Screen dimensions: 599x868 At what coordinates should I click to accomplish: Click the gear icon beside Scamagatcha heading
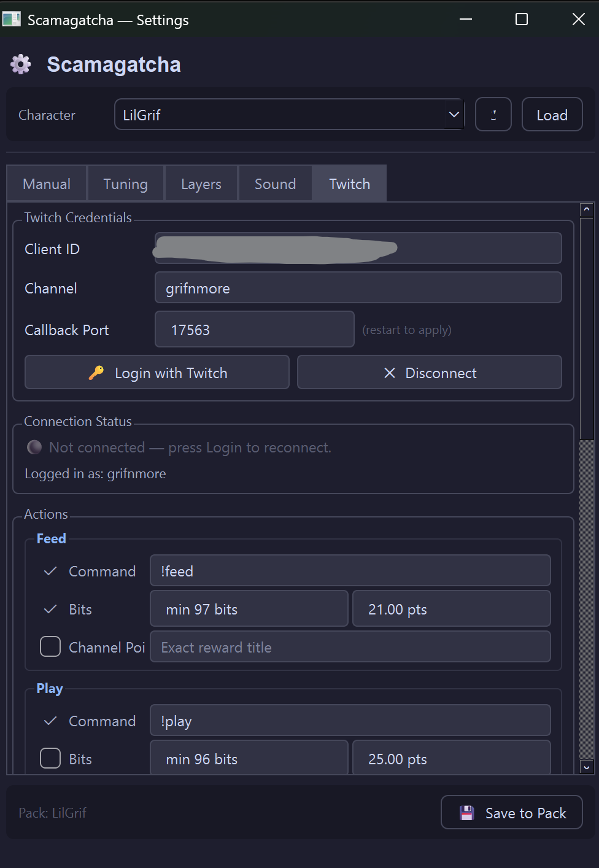point(20,64)
